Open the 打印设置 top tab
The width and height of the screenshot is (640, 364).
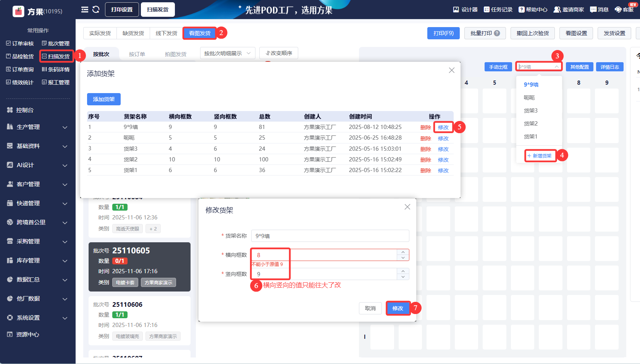[122, 10]
